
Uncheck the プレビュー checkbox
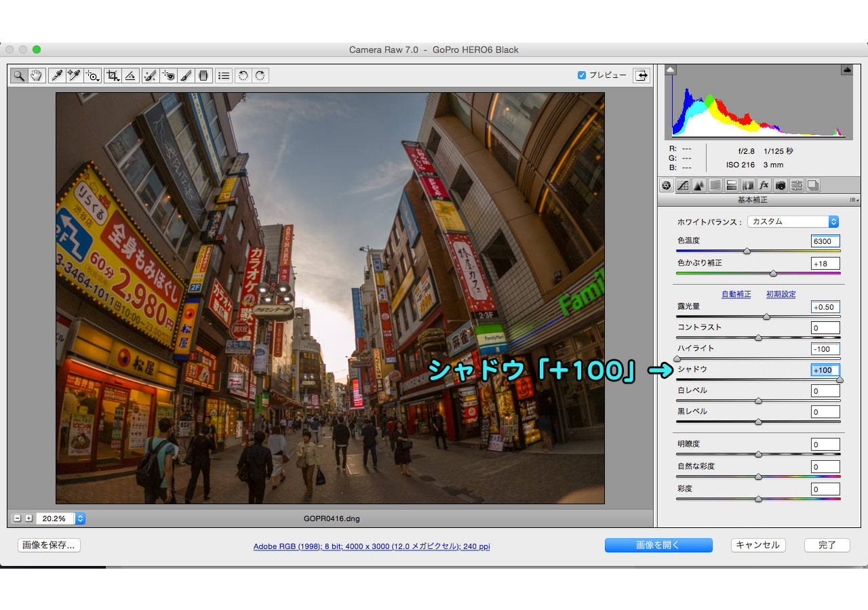pyautogui.click(x=581, y=75)
